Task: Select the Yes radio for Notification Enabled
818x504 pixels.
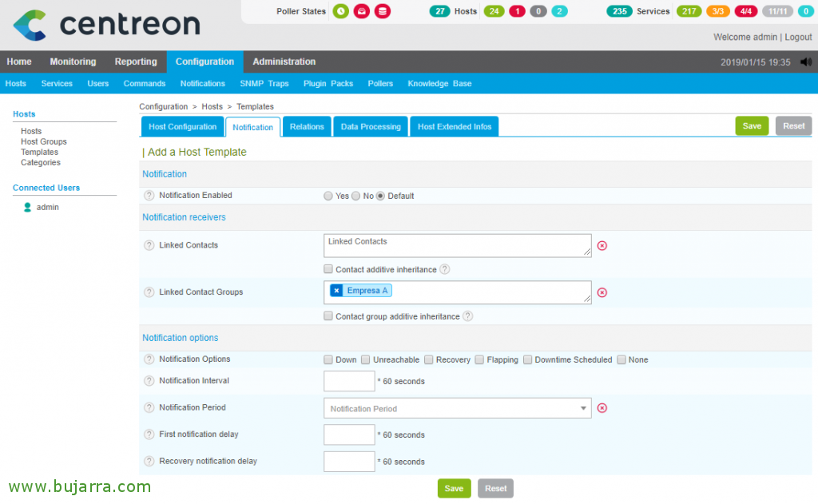Action: 328,195
